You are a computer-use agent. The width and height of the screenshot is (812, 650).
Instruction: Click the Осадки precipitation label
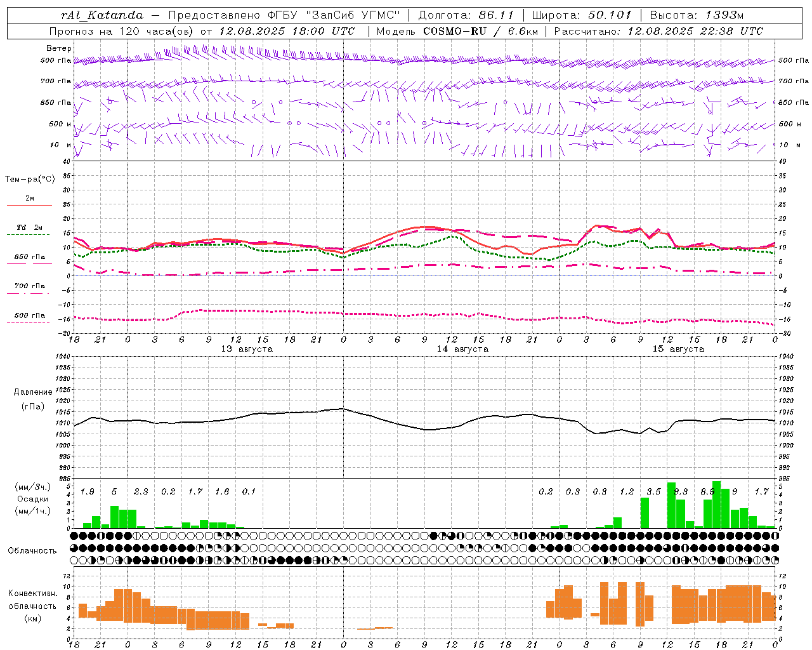click(32, 499)
